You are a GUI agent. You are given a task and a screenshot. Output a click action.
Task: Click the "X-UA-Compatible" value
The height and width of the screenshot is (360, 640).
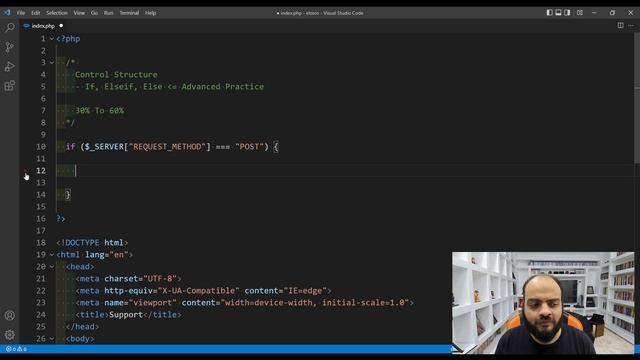198,291
